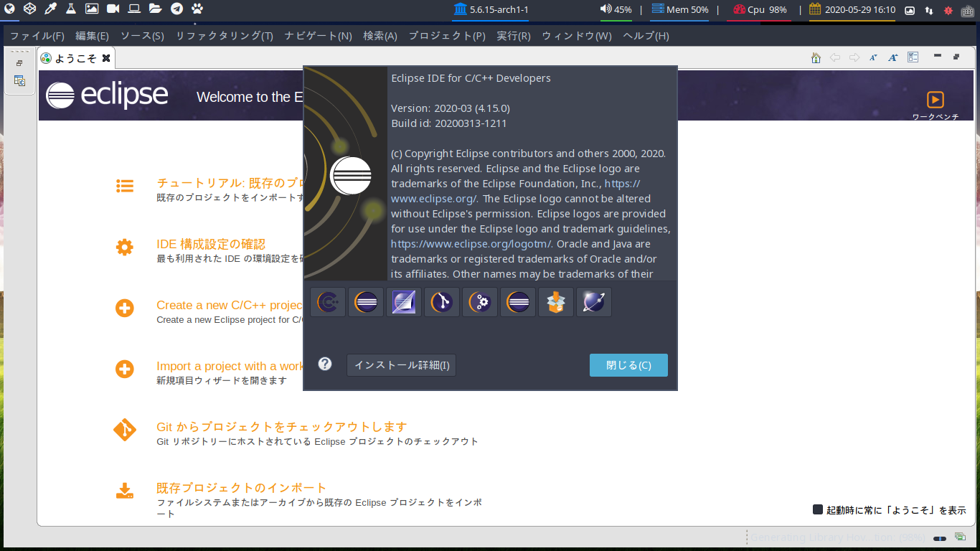Click the customize page checklist icon
The height and width of the screenshot is (551, 980).
point(913,57)
